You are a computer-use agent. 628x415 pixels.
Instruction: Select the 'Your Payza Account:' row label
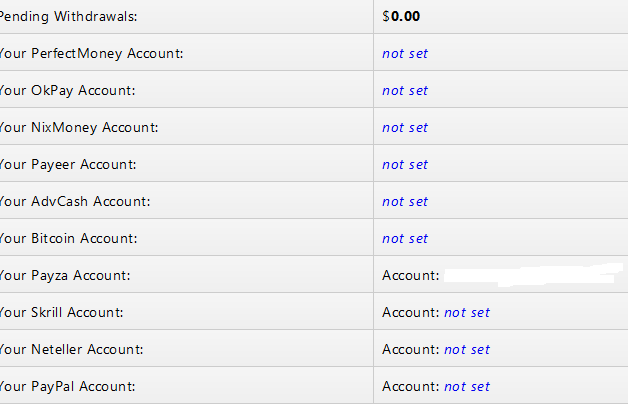[65, 276]
